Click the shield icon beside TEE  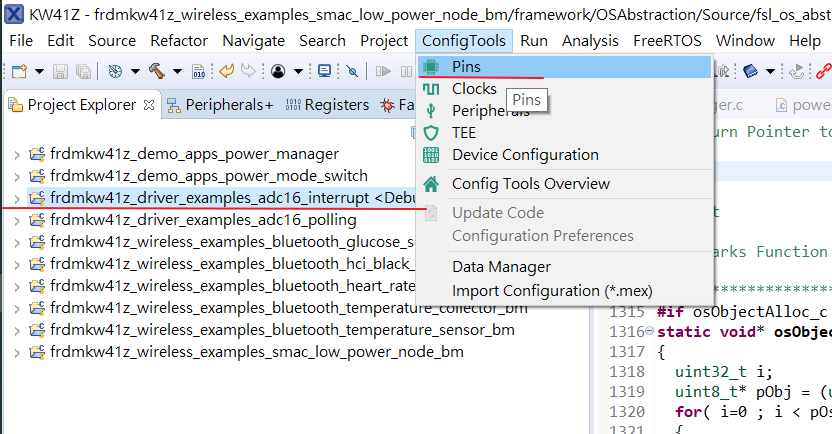point(431,133)
